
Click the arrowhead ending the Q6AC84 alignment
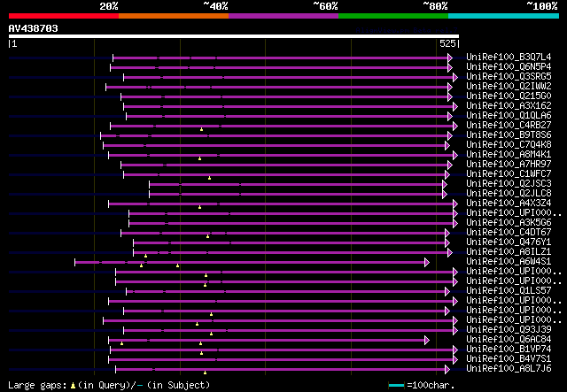427,341
